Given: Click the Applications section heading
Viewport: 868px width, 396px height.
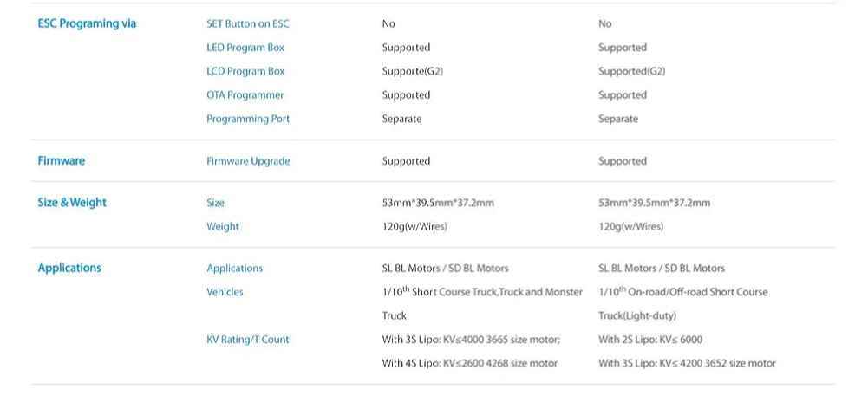Looking at the screenshot, I should pyautogui.click(x=69, y=269).
